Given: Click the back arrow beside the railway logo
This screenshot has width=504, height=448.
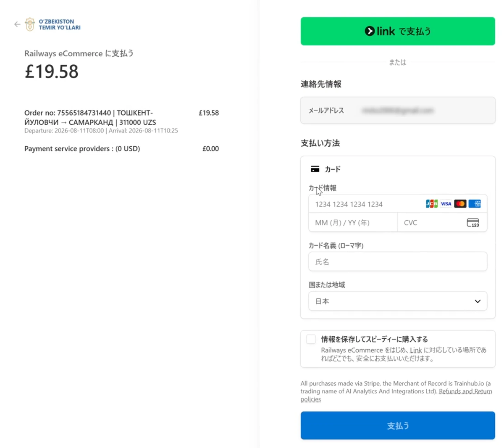Looking at the screenshot, I should 17,24.
